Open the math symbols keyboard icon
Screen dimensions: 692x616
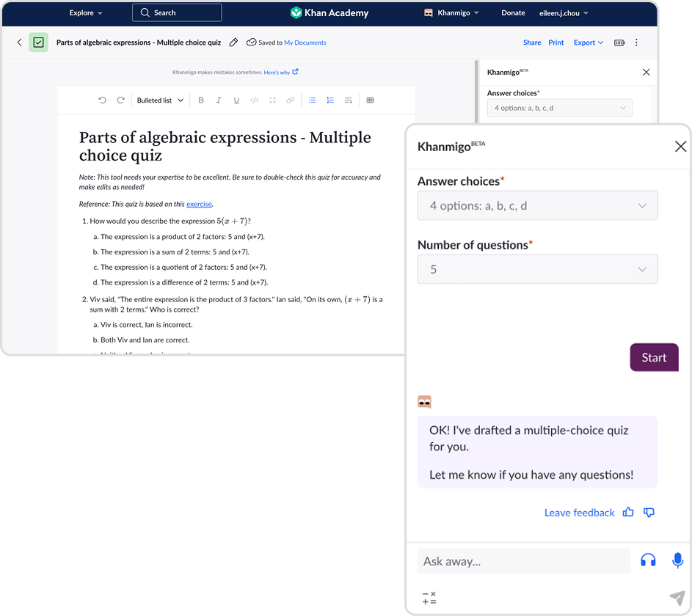click(429, 598)
